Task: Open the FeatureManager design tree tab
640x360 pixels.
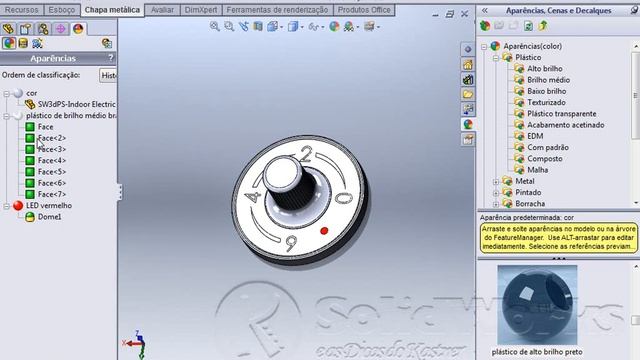Action: [x=8, y=29]
